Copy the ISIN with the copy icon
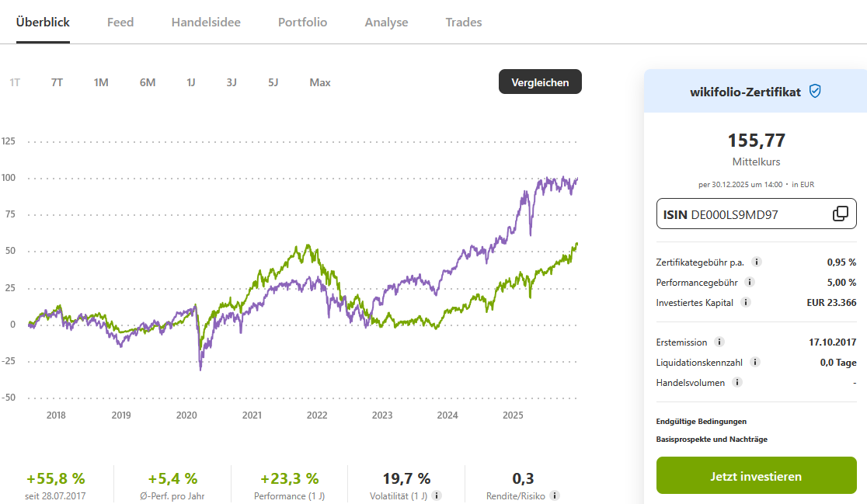 pos(840,214)
